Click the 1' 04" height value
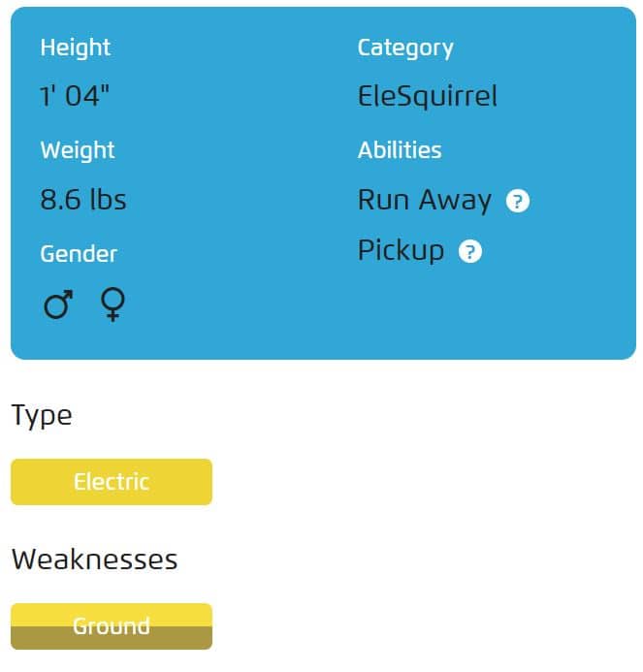643x672 pixels. point(75,96)
